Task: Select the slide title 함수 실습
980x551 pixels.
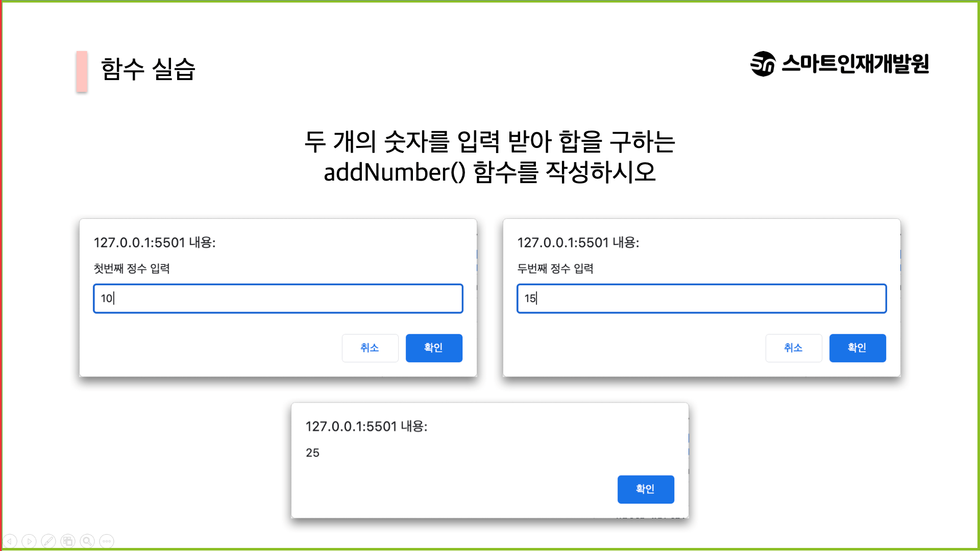Action: point(148,69)
